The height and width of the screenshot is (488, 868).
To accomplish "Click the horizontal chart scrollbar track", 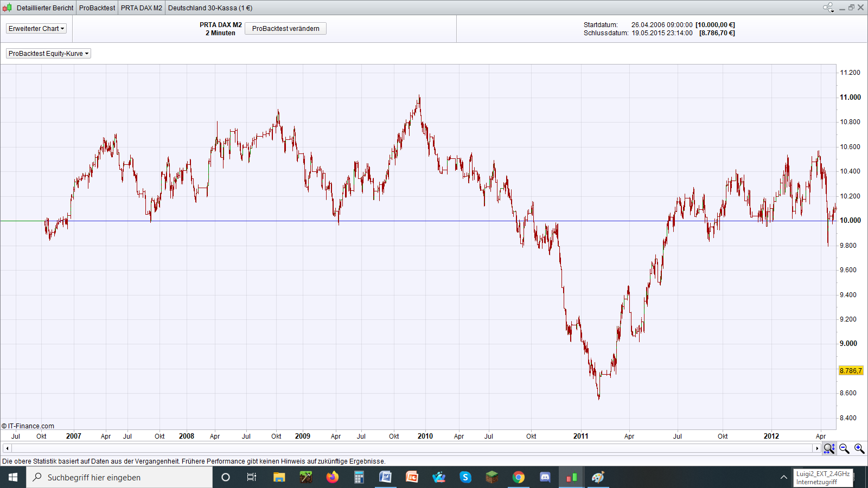I will (x=412, y=448).
